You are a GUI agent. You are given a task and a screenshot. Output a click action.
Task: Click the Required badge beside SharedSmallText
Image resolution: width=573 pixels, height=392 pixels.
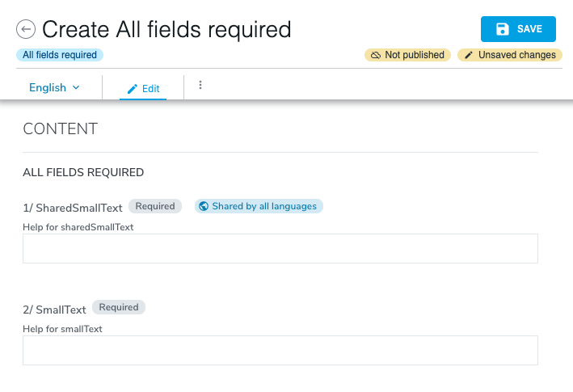pos(155,206)
